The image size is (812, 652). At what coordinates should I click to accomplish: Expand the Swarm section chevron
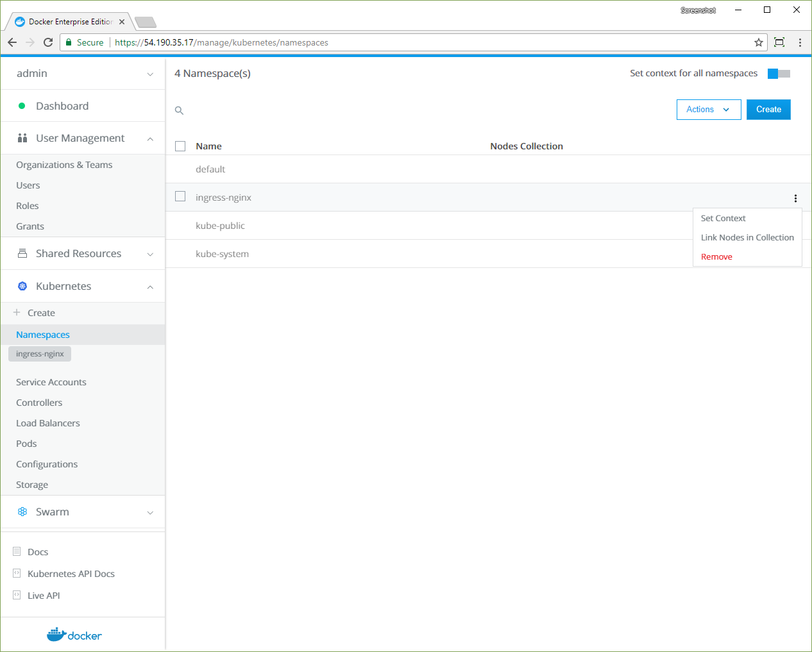[150, 513]
